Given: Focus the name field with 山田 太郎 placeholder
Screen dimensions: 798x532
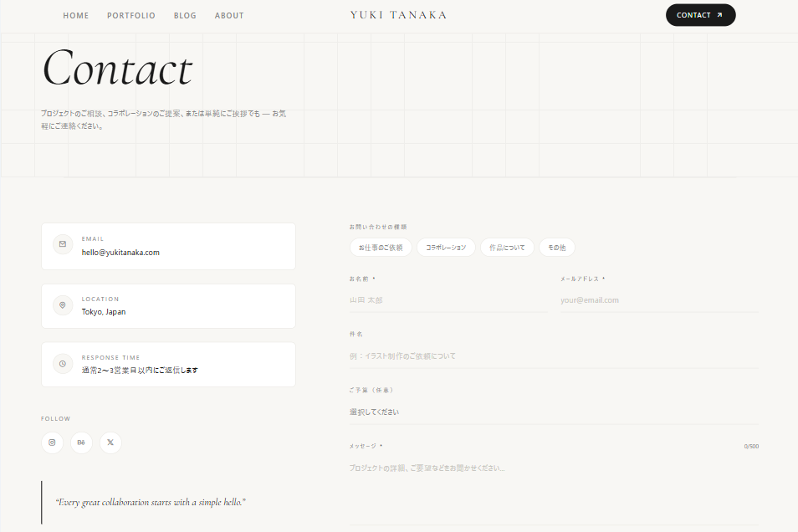Looking at the screenshot, I should [448, 300].
